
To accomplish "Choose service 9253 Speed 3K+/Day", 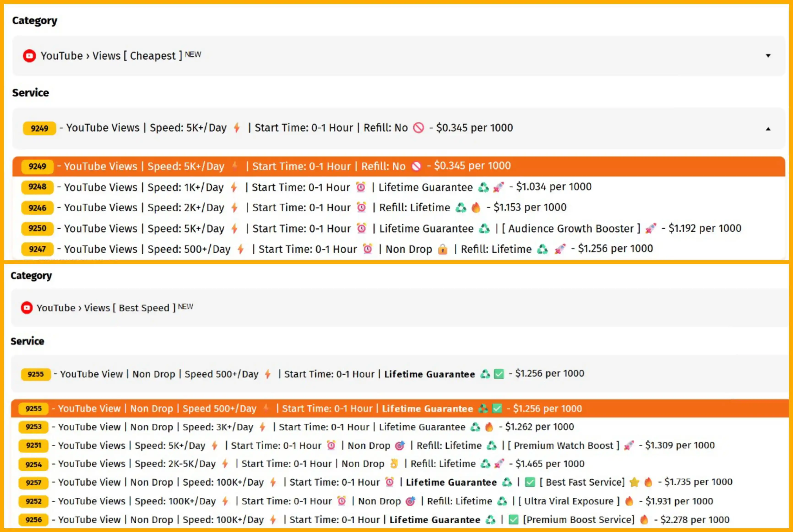I will tap(400, 427).
